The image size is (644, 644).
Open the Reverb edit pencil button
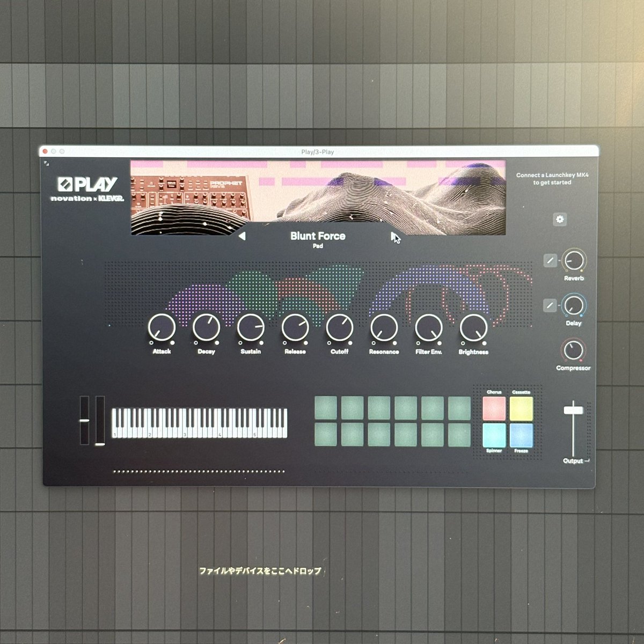click(x=550, y=260)
